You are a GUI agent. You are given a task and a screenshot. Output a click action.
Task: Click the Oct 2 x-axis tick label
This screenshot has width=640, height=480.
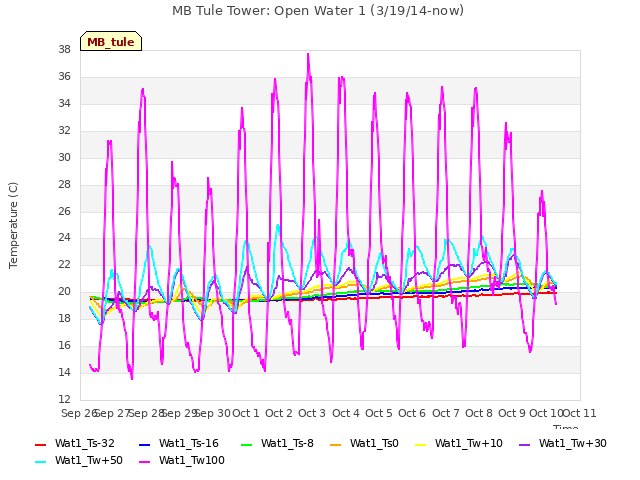[x=279, y=413]
